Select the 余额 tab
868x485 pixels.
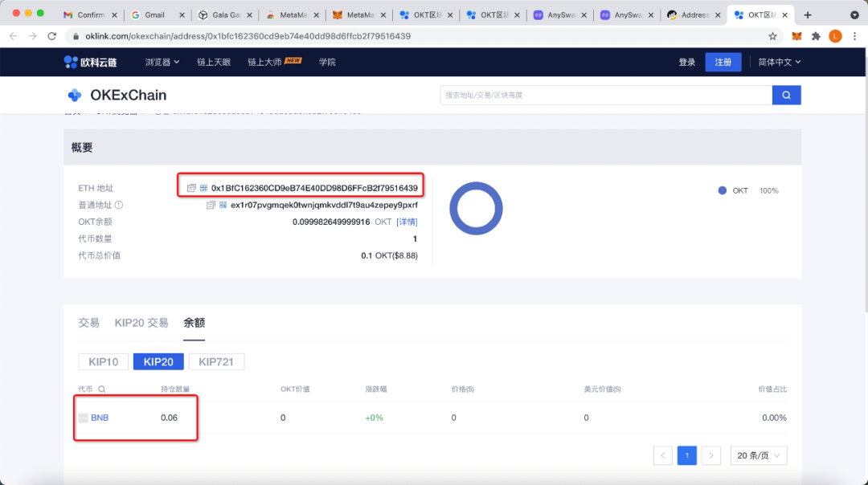(194, 323)
